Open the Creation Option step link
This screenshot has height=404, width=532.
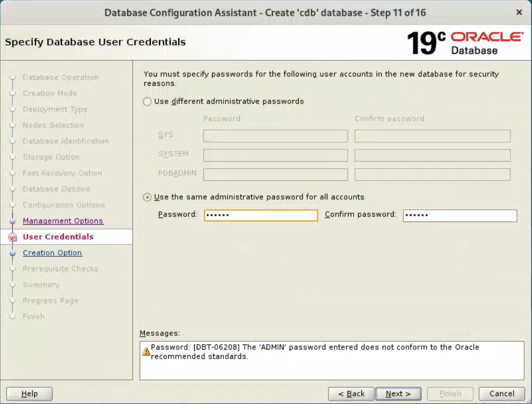52,253
